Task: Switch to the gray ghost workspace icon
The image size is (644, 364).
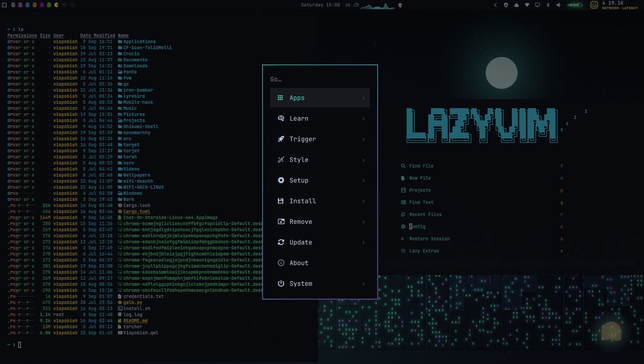Action: pos(13,5)
